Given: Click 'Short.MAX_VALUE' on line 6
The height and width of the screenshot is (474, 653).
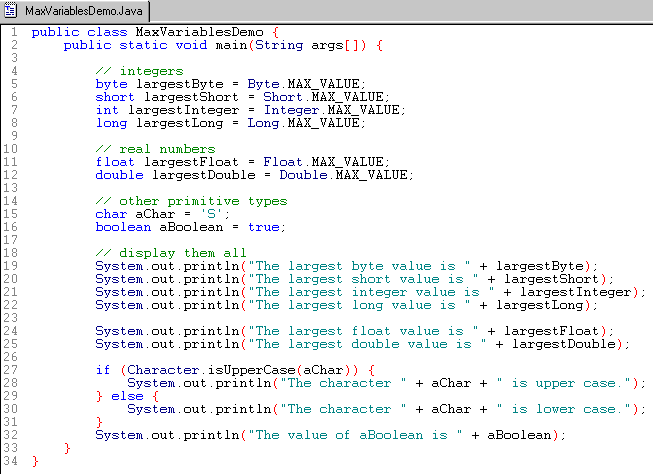Looking at the screenshot, I should click(x=323, y=97).
